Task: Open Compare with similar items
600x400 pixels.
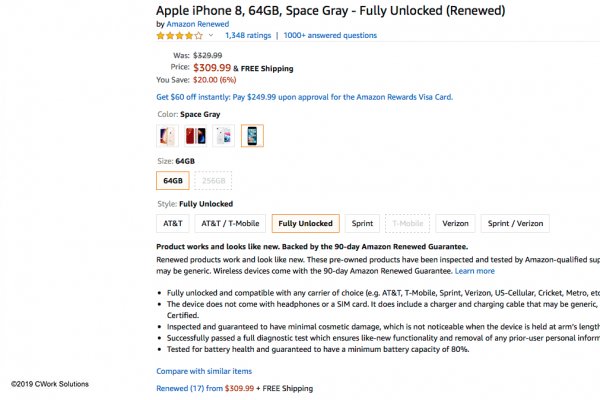Action: [204, 372]
